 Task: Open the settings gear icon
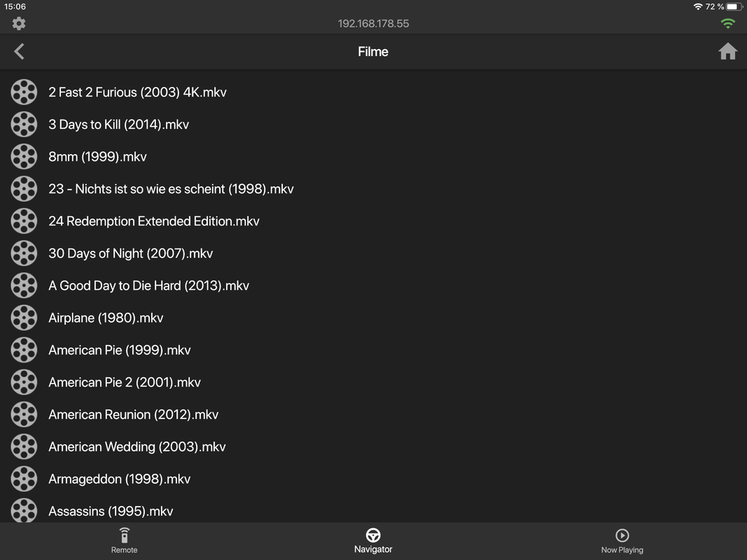[19, 23]
